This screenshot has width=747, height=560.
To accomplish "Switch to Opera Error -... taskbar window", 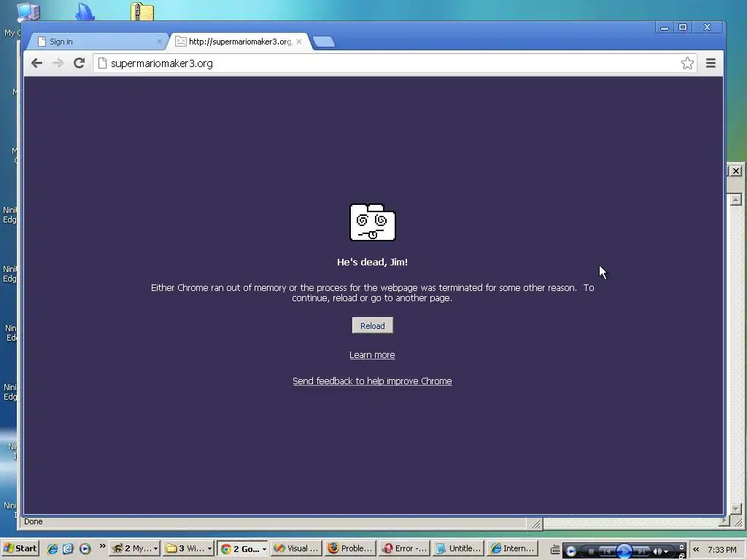I will coord(404,548).
